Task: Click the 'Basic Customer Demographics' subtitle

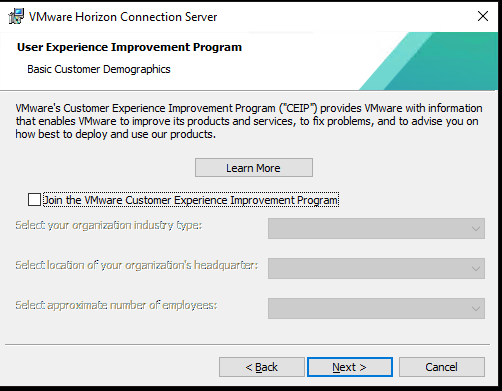Action: tap(99, 69)
